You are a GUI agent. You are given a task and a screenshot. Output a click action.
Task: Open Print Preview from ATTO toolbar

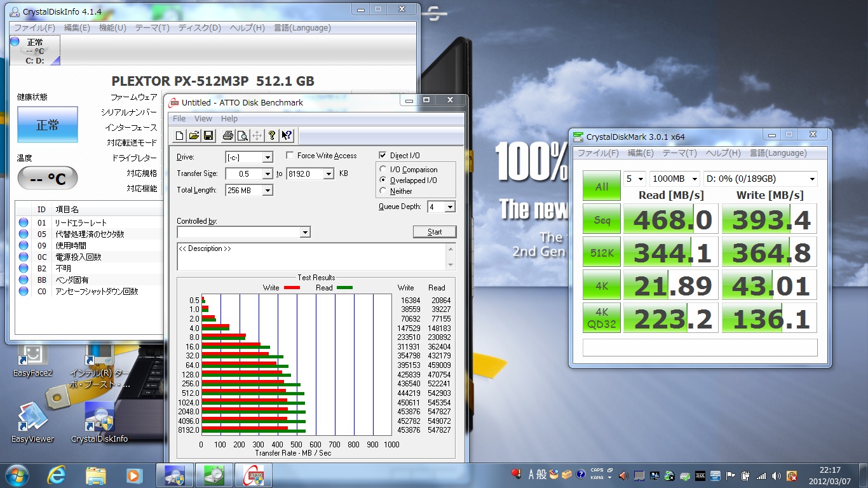pyautogui.click(x=242, y=135)
